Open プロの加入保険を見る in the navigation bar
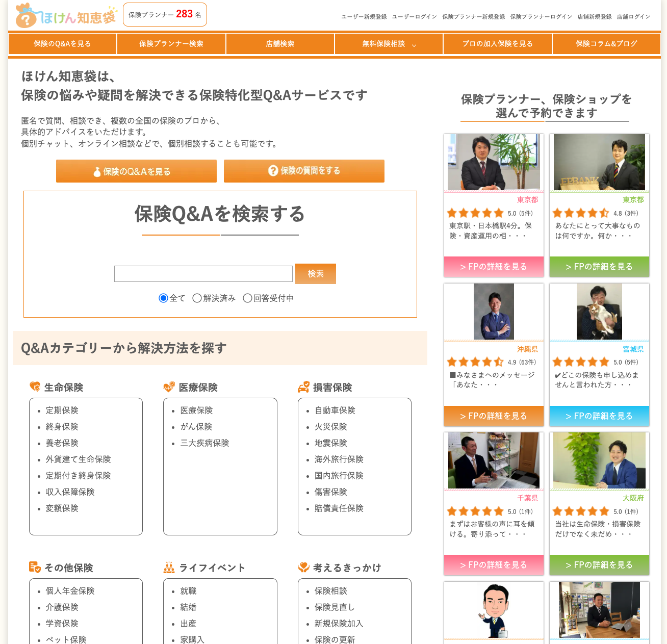 (x=498, y=44)
